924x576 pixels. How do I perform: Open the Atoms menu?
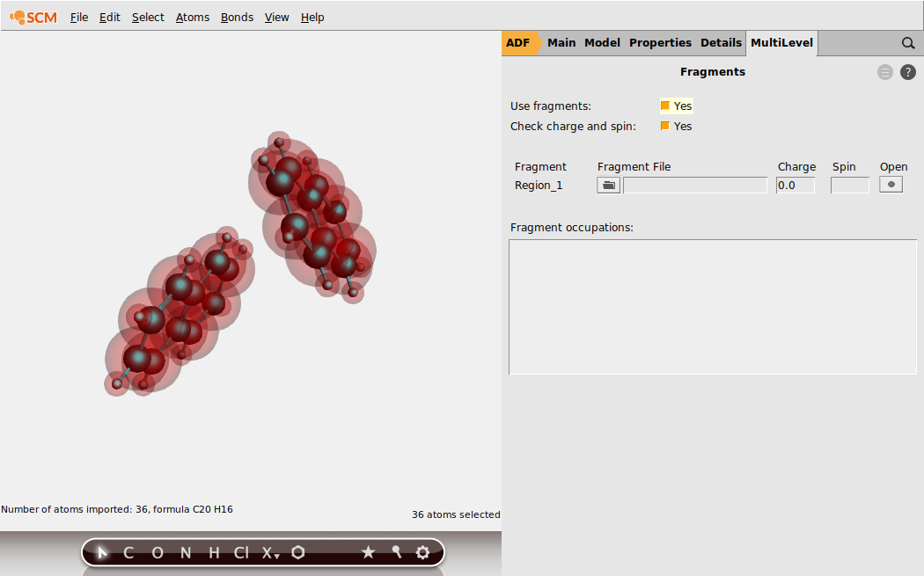[x=193, y=18]
